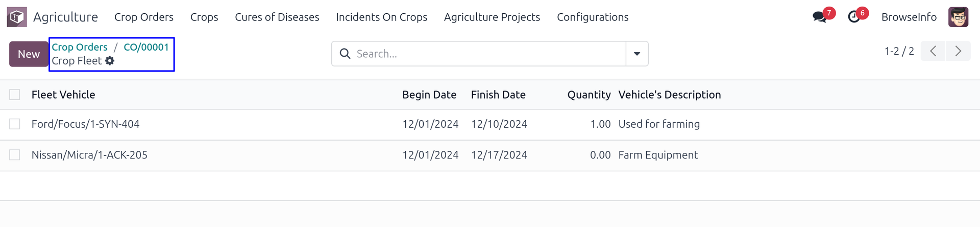Open the chat messages icon
980x227 pixels.
coord(820,17)
